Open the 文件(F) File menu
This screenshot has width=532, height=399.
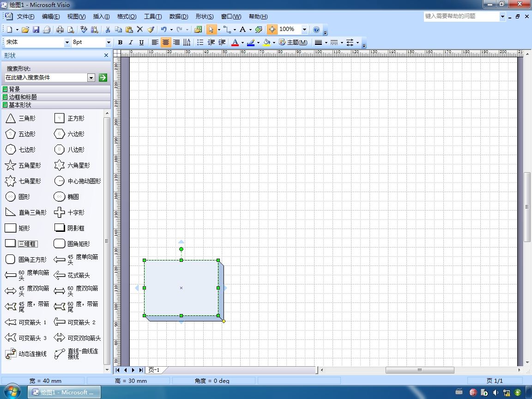click(25, 16)
